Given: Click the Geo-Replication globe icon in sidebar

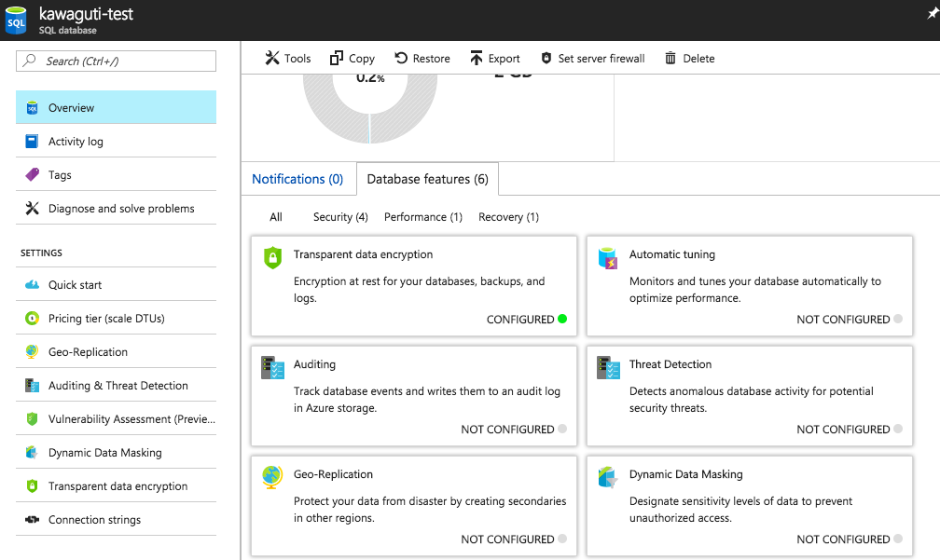Looking at the screenshot, I should (x=33, y=351).
